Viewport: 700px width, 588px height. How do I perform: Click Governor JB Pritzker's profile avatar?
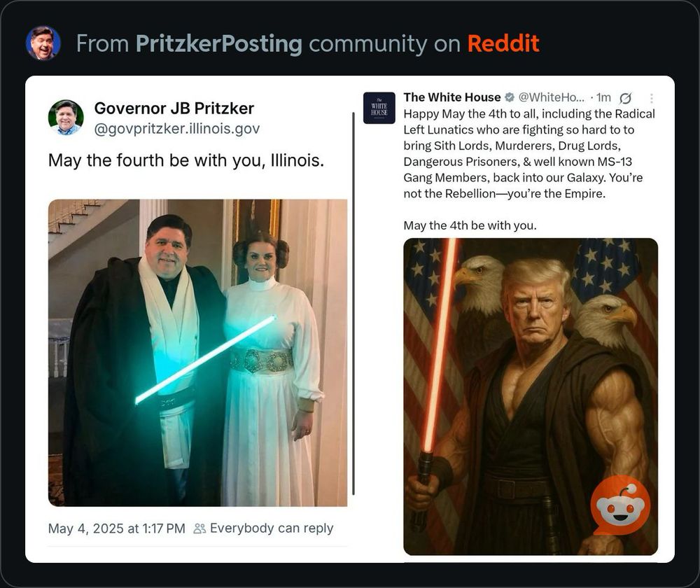tap(66, 118)
